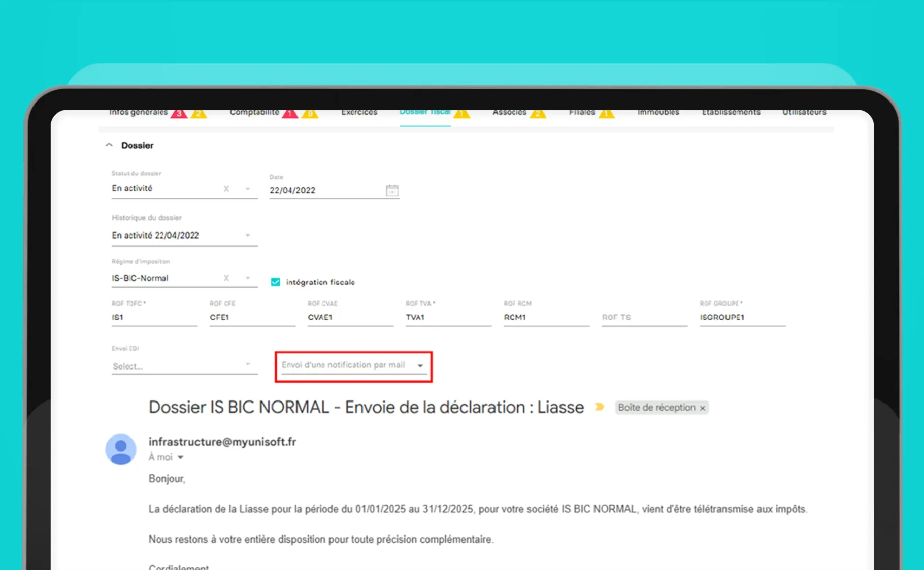
Task: Click the ROF GROUPE field with ISGROUPE1
Action: coord(742,317)
